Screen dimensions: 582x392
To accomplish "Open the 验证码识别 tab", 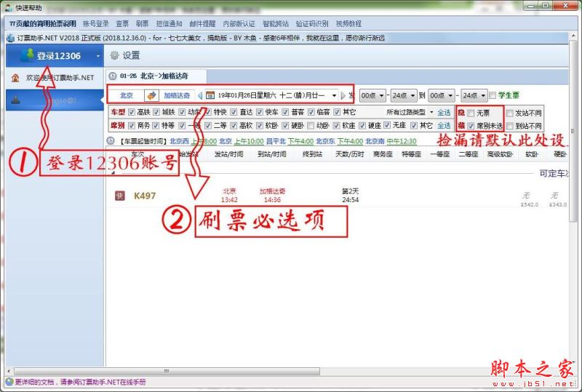I will click(312, 23).
